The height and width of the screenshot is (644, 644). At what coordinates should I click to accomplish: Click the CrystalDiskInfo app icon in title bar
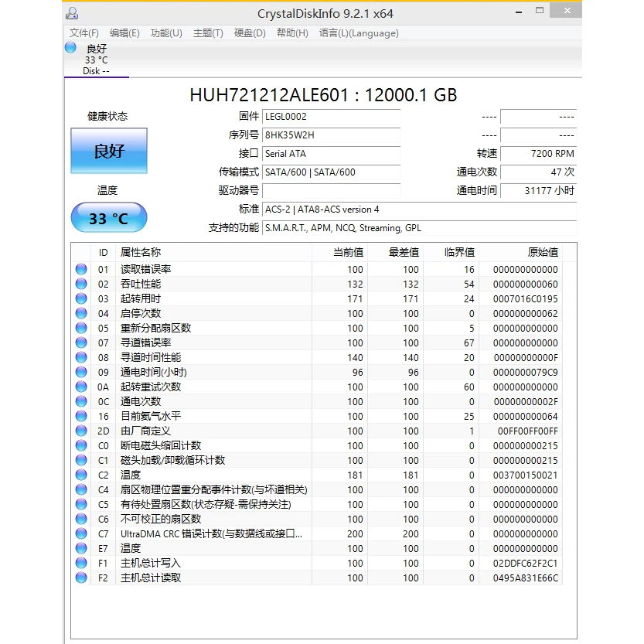pyautogui.click(x=72, y=13)
